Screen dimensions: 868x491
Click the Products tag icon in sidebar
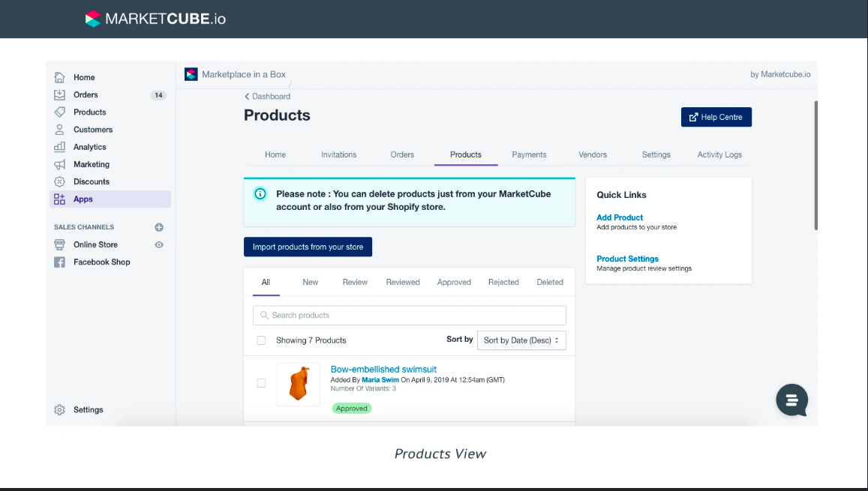pos(59,112)
